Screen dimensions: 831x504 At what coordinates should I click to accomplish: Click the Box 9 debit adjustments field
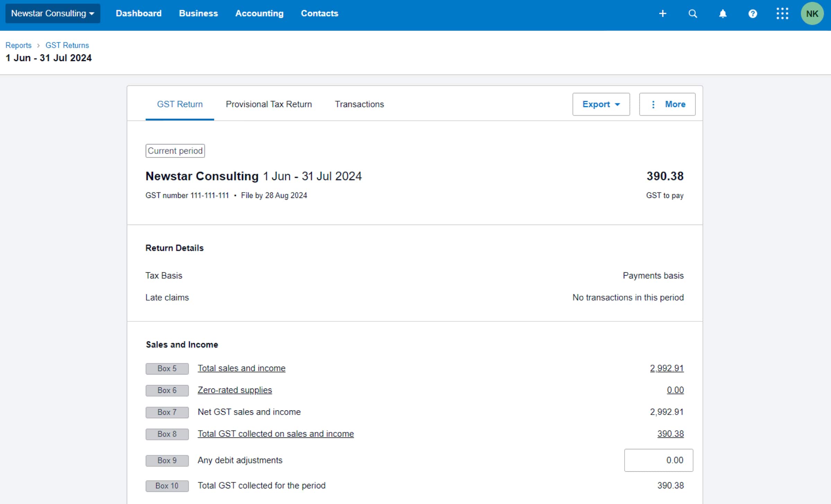(658, 460)
